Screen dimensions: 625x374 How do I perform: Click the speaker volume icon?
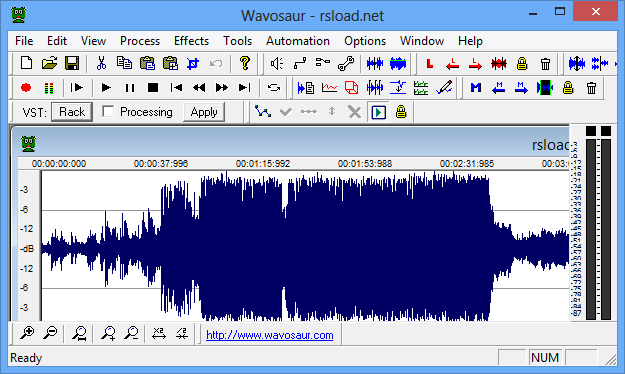pyautogui.click(x=277, y=63)
